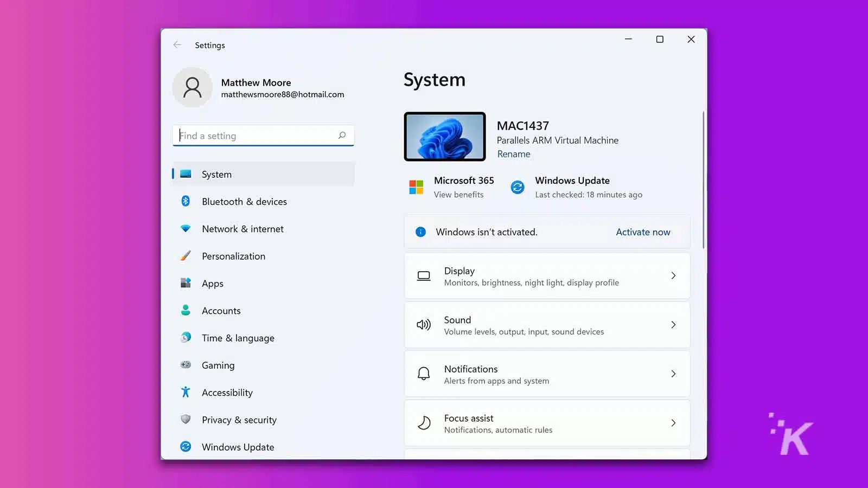
Task: Select the Sound speaker icon
Action: (423, 324)
